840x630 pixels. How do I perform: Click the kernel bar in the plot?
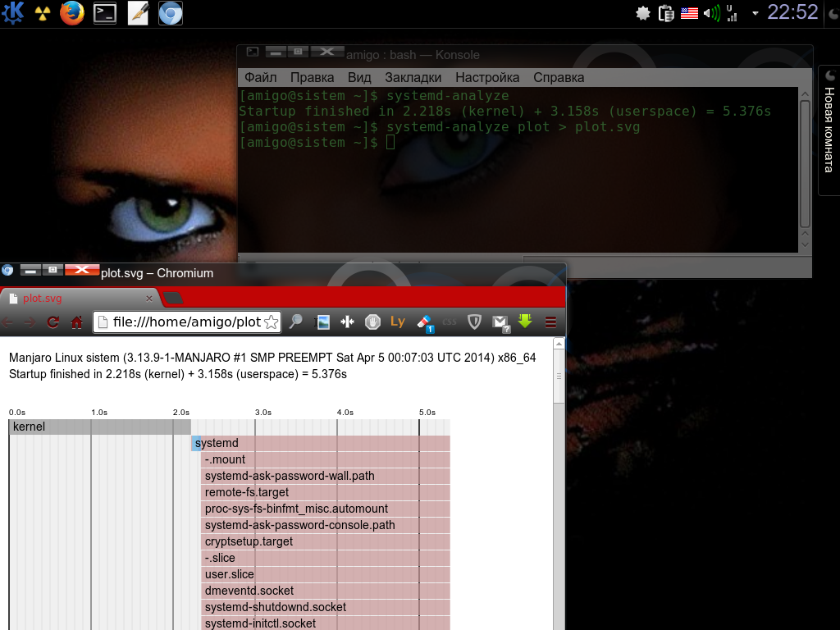[x=100, y=427]
